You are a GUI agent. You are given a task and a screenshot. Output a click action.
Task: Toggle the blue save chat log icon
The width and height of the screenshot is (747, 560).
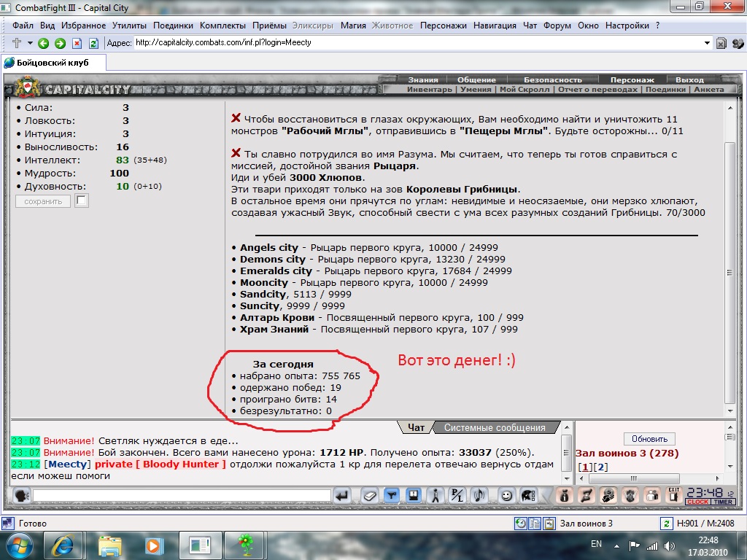tap(414, 496)
